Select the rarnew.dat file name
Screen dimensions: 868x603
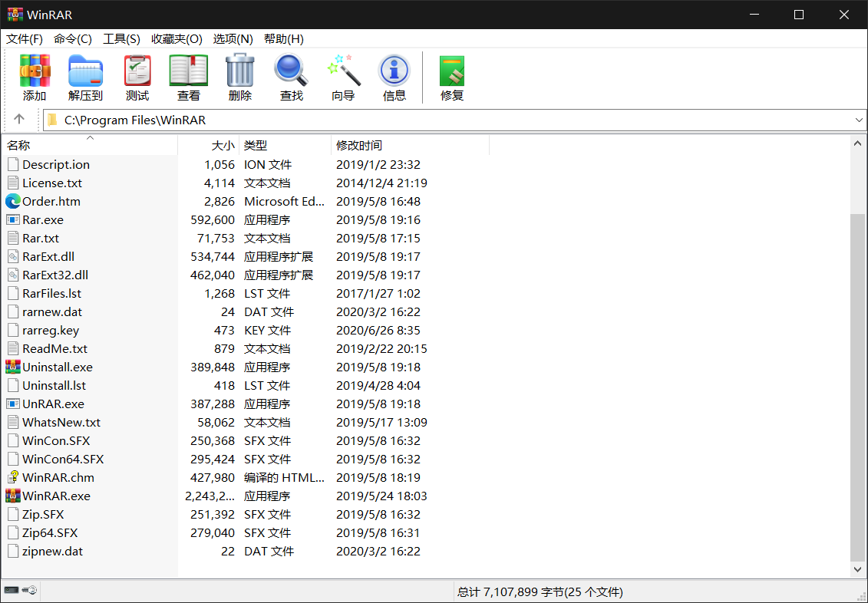pos(52,312)
